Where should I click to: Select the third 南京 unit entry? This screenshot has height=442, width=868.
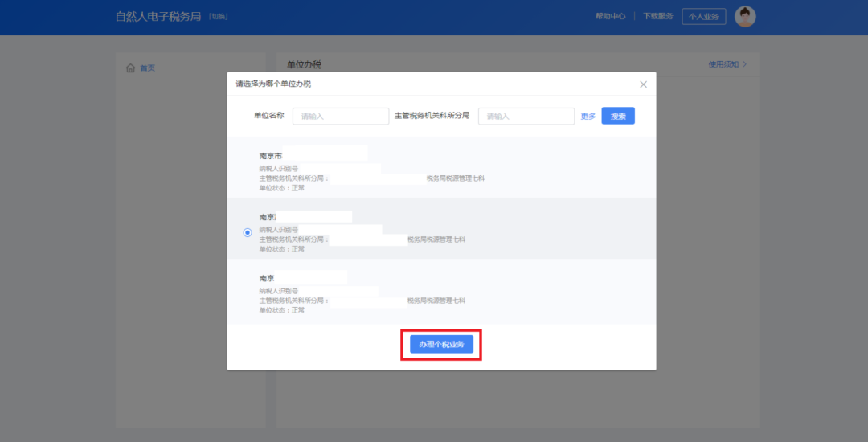pyautogui.click(x=441, y=291)
